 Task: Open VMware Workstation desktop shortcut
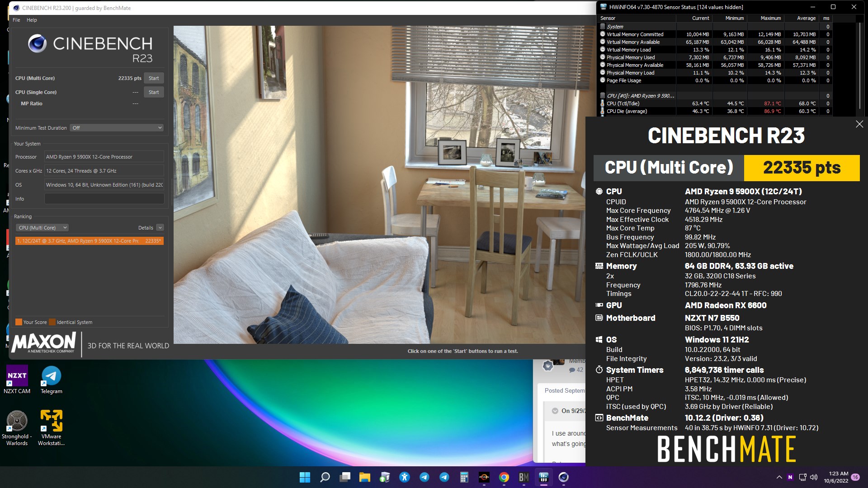click(51, 428)
